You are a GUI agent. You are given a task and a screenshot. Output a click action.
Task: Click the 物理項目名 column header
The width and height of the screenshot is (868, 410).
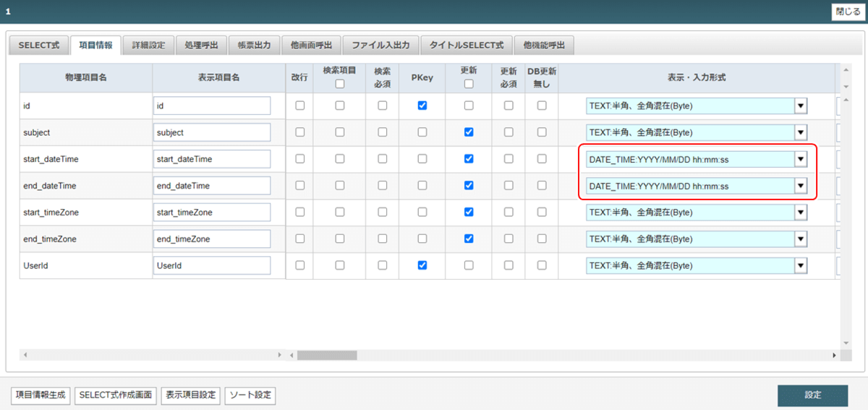tap(86, 77)
